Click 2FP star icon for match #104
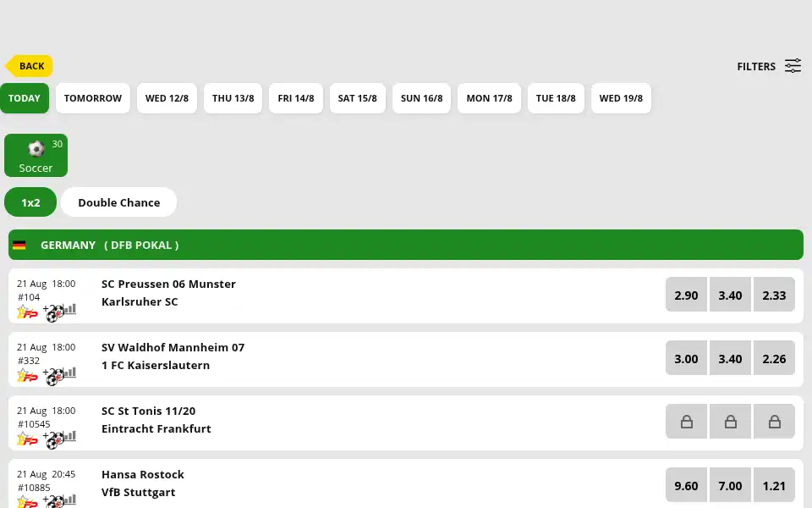 [x=27, y=312]
